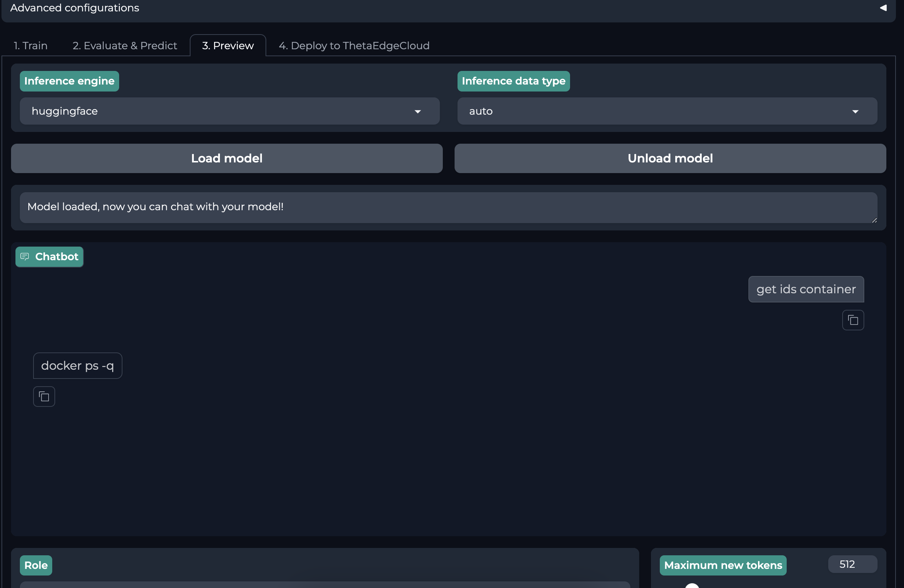Screen dimensions: 904x588
Task: Click the 512 max tokens number field
Action: [x=852, y=564]
